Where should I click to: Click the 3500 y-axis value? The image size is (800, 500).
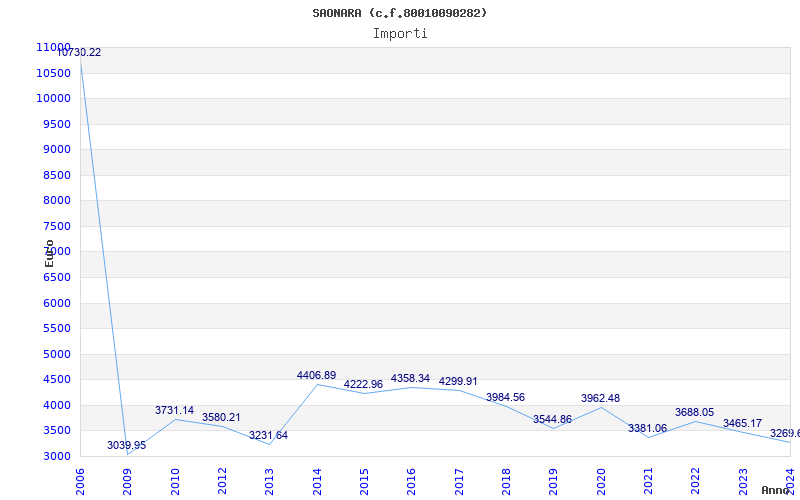pyautogui.click(x=57, y=431)
